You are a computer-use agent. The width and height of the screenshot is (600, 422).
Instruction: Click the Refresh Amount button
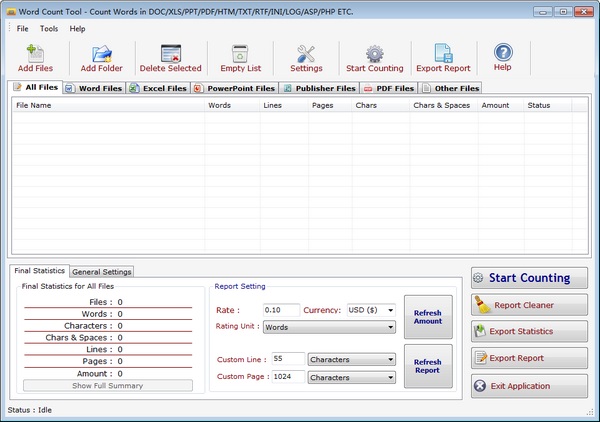click(427, 315)
